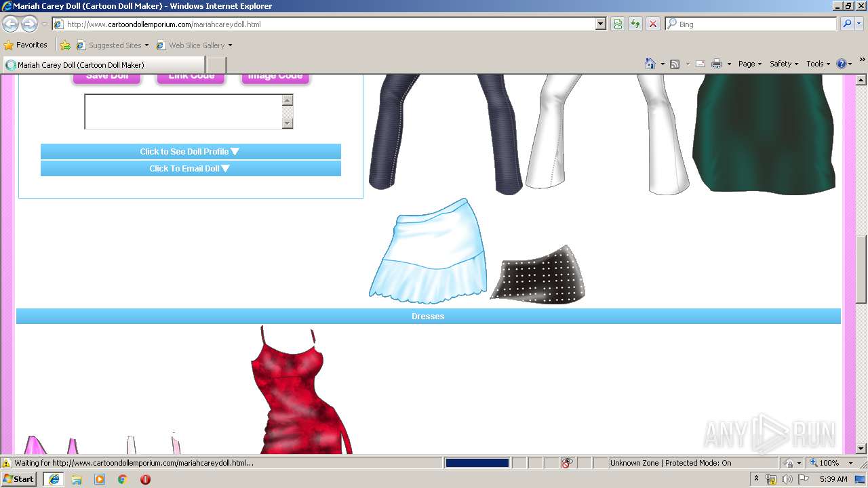The width and height of the screenshot is (868, 488).
Task: Open a new blank tab
Action: (x=216, y=65)
